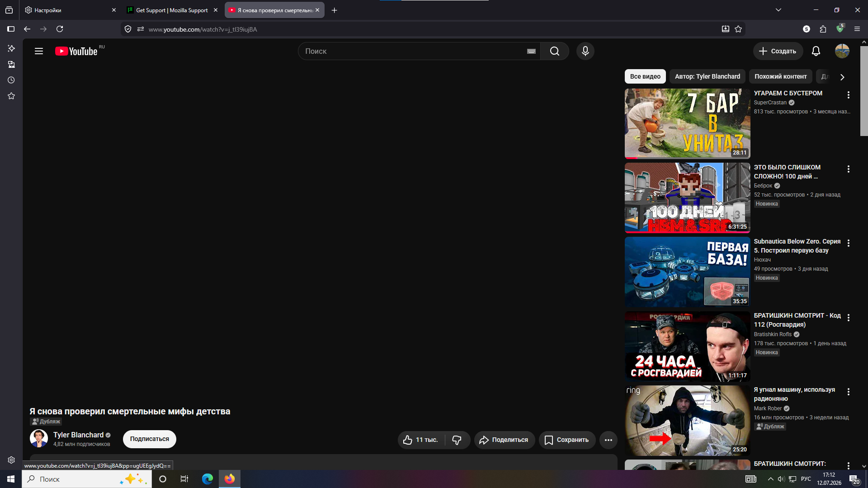Open the volume control in system tray
The image size is (868, 488).
click(781, 479)
